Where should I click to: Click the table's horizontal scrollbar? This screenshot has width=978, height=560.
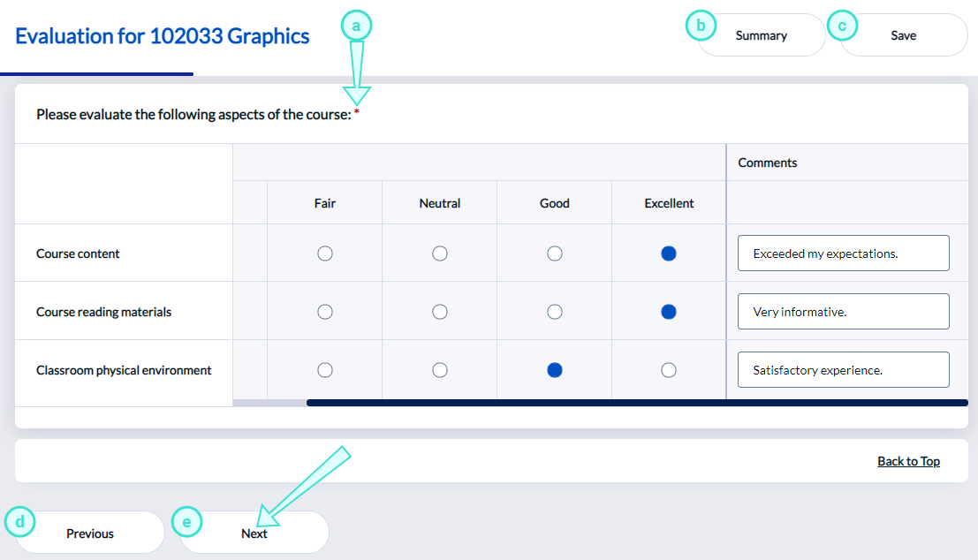pyautogui.click(x=636, y=403)
